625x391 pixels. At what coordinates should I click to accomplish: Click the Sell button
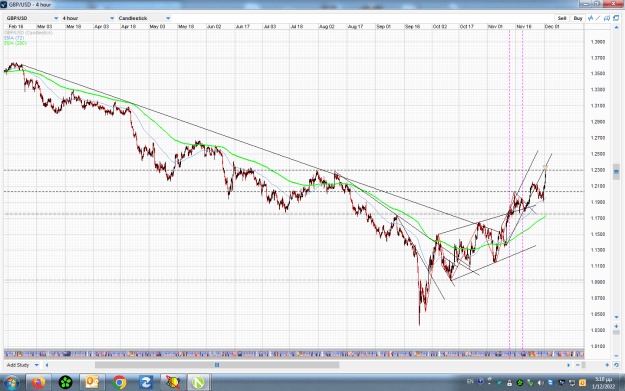pos(562,18)
